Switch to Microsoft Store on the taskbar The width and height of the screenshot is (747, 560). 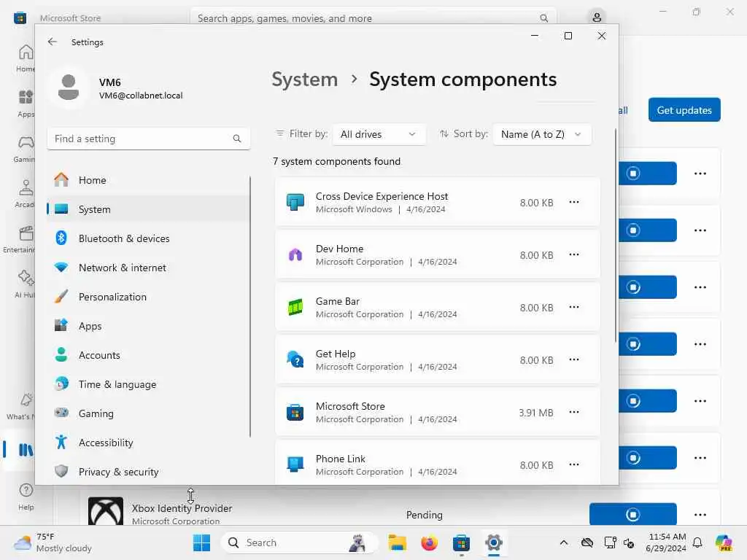pyautogui.click(x=461, y=542)
